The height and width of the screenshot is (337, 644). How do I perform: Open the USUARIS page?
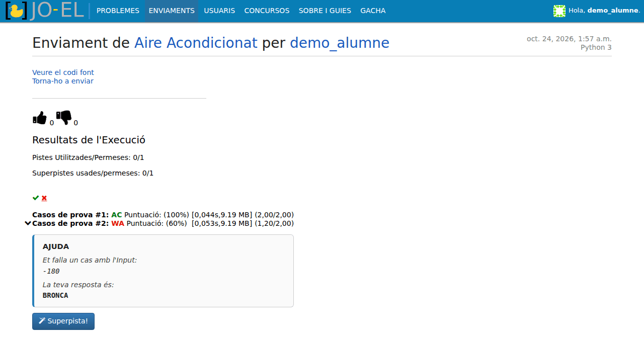tap(219, 11)
